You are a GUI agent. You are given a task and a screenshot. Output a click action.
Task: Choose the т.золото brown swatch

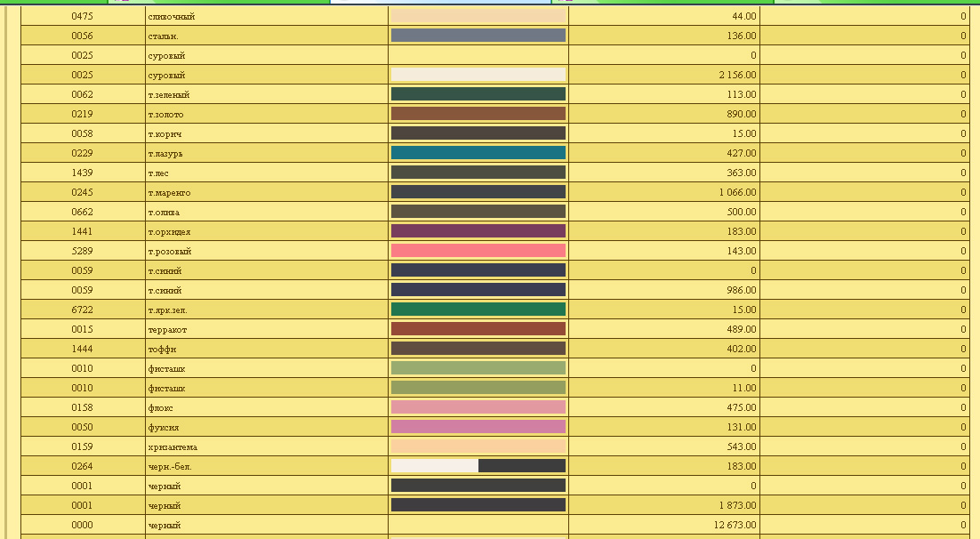pyautogui.click(x=478, y=113)
